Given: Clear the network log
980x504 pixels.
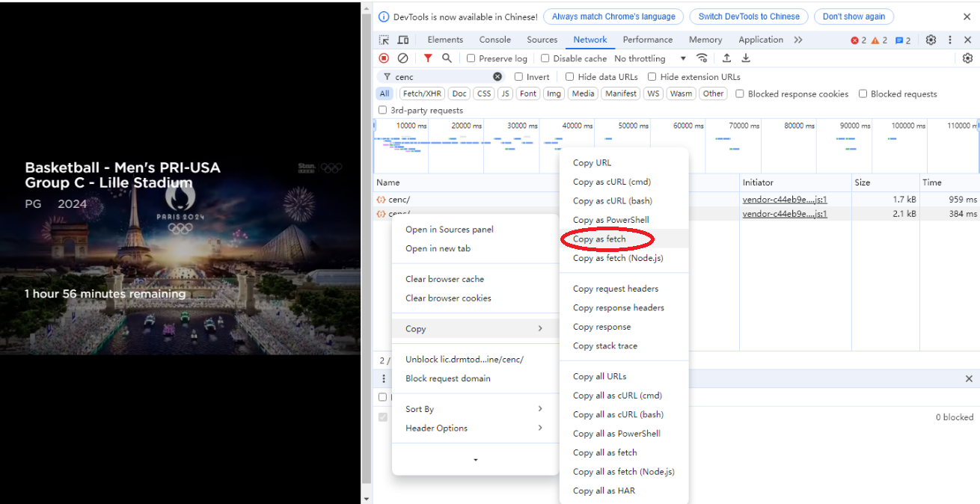Looking at the screenshot, I should click(402, 58).
